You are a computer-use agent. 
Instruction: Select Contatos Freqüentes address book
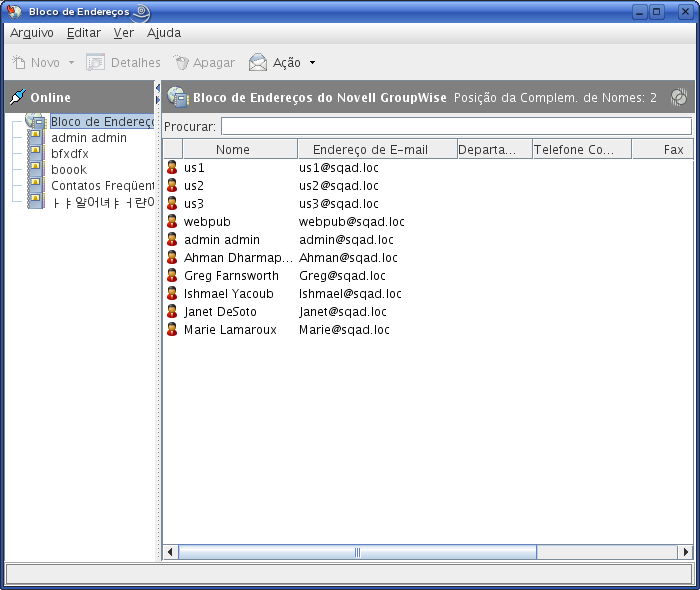coord(102,186)
